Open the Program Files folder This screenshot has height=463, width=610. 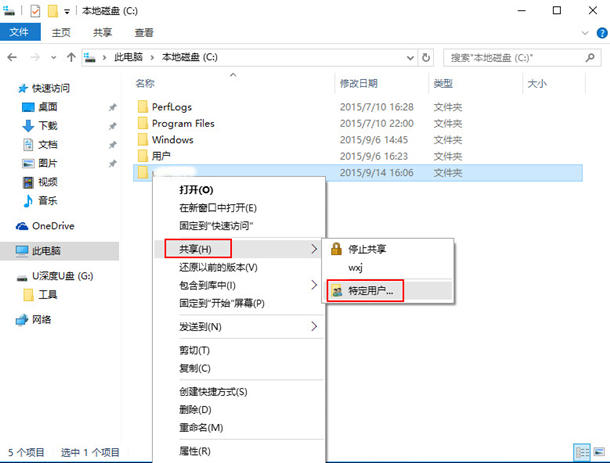[182, 123]
